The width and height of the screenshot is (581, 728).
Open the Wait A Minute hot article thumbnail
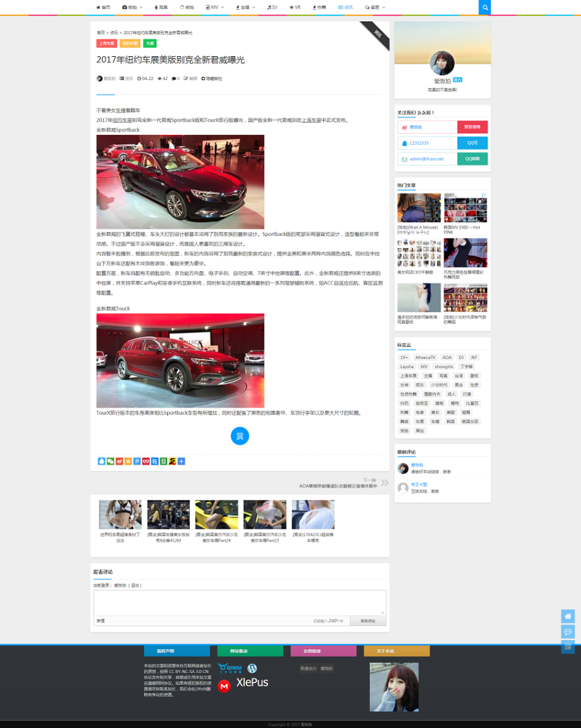tap(419, 208)
